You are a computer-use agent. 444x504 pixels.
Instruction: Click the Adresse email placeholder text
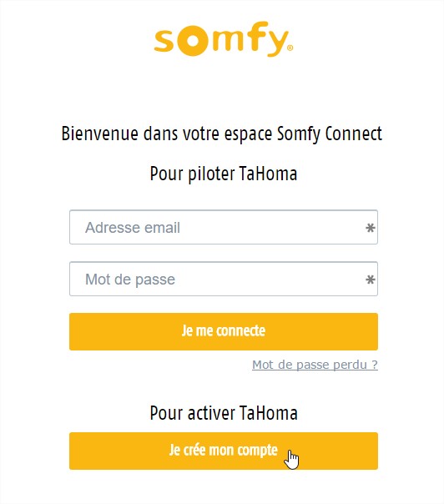tap(133, 228)
